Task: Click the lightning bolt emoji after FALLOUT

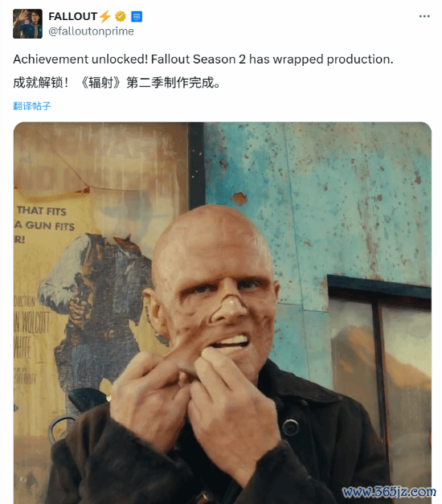Action: point(104,16)
